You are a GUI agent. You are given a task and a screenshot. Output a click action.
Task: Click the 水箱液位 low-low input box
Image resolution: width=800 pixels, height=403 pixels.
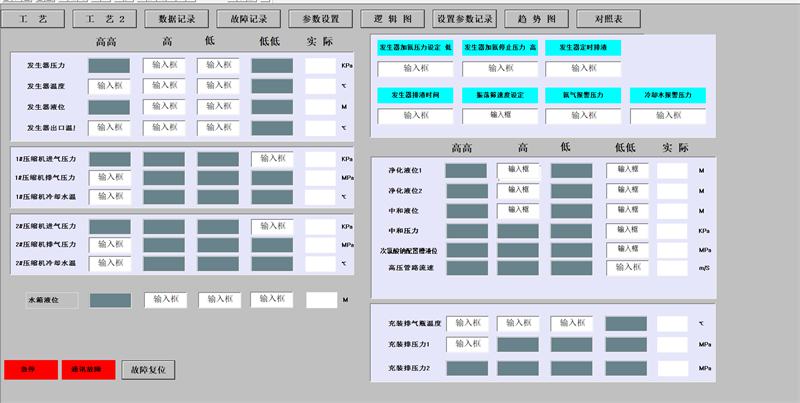point(272,299)
